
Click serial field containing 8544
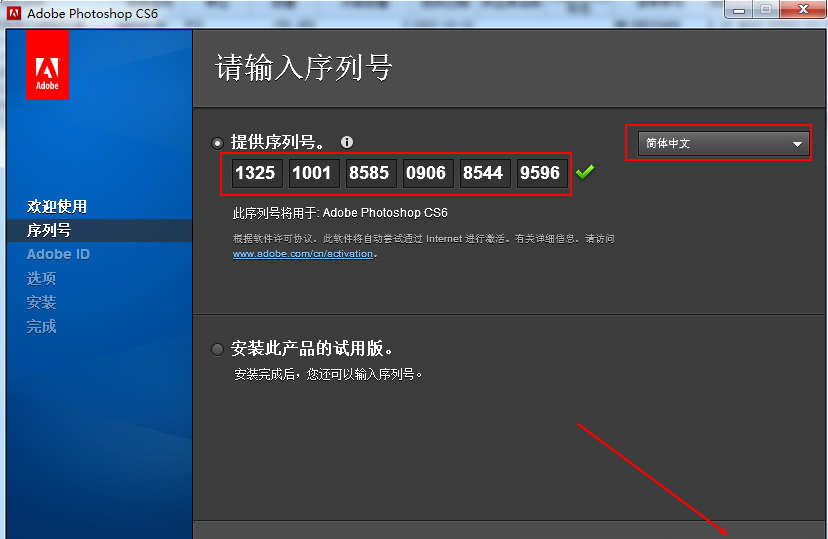(x=485, y=173)
